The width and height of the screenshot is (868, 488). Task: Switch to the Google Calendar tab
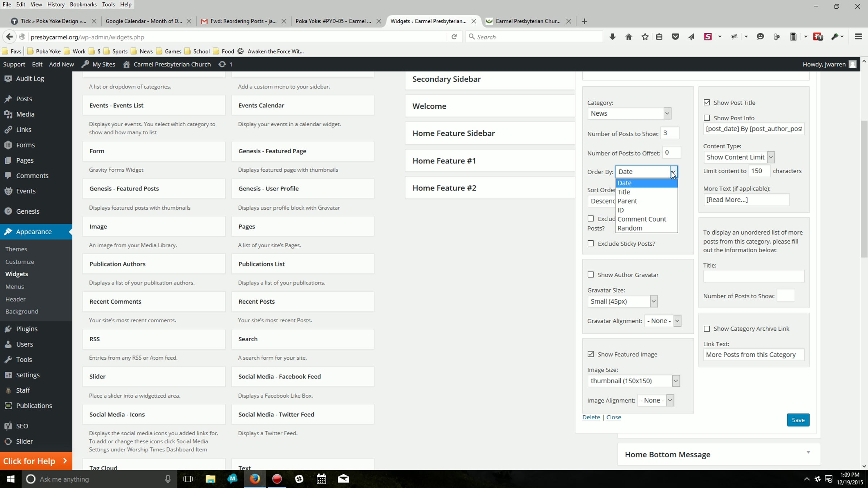coord(144,21)
